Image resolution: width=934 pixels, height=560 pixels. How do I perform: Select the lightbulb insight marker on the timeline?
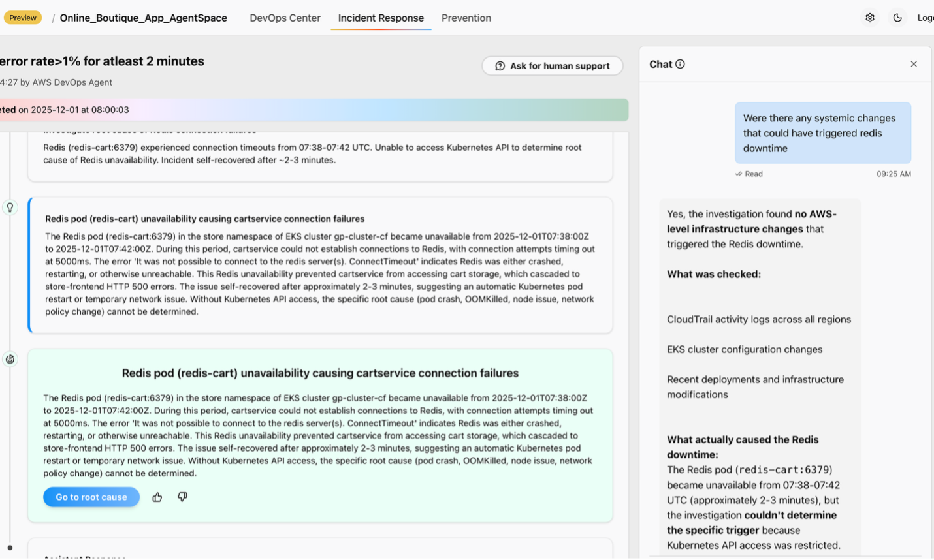10,208
